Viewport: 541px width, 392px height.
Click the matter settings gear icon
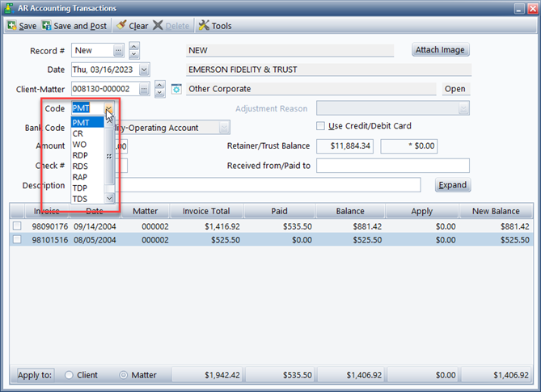[x=176, y=89]
